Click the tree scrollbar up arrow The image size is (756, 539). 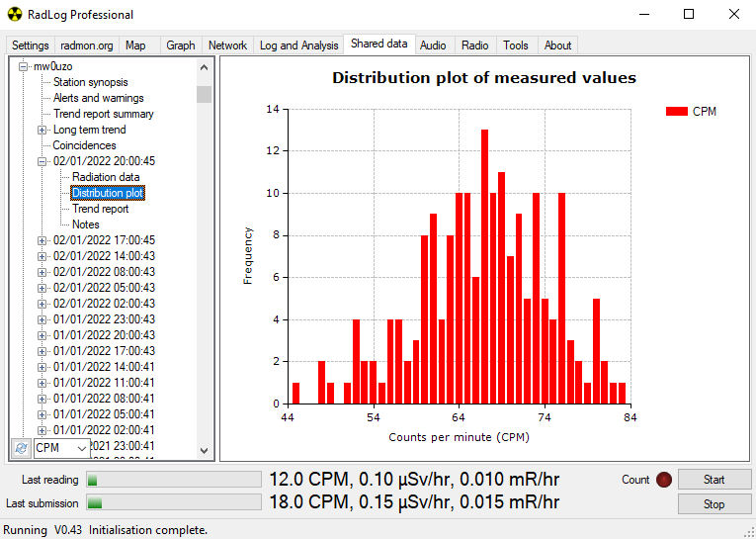coord(204,67)
